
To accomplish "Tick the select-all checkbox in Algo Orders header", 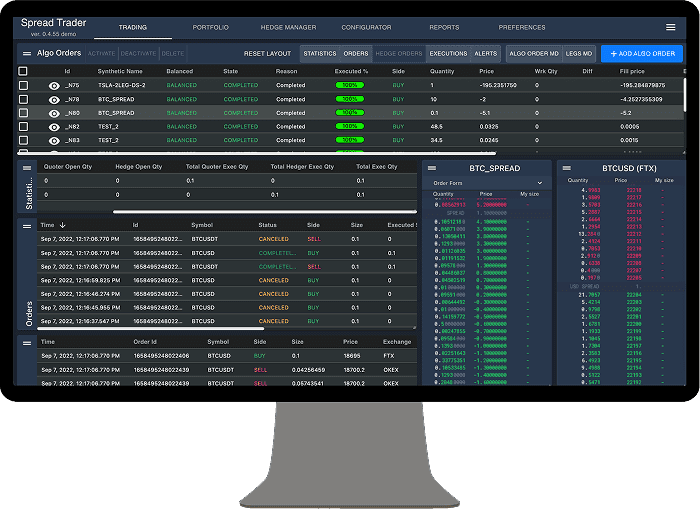I will (x=23, y=72).
